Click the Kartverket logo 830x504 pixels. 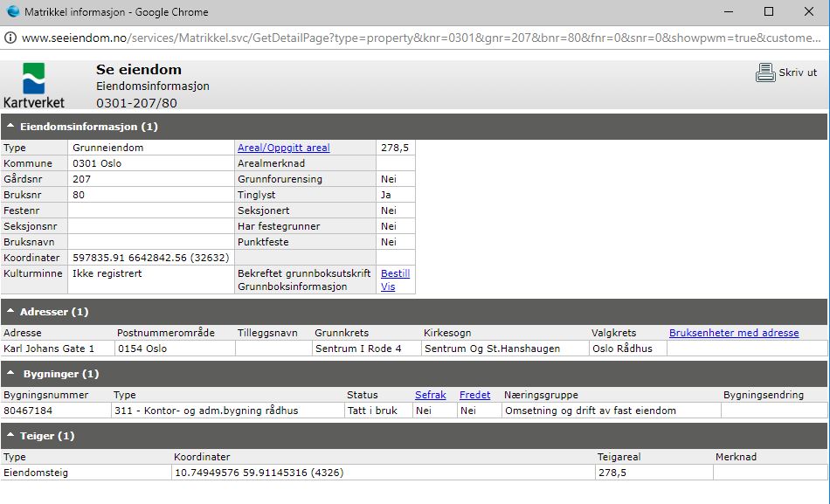point(33,85)
